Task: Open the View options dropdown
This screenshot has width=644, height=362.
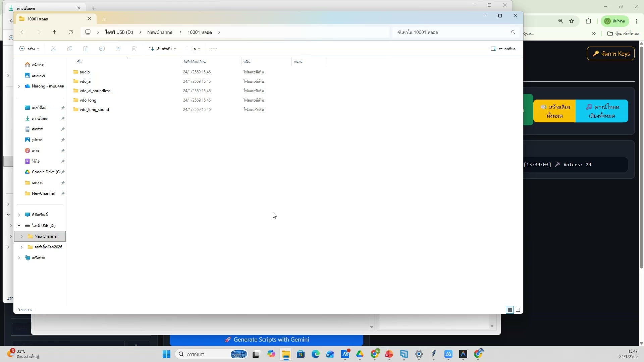Action: click(x=193, y=49)
